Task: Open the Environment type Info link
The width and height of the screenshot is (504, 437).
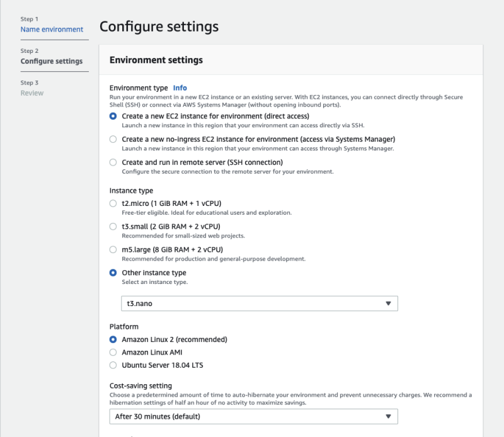Action: coord(180,88)
